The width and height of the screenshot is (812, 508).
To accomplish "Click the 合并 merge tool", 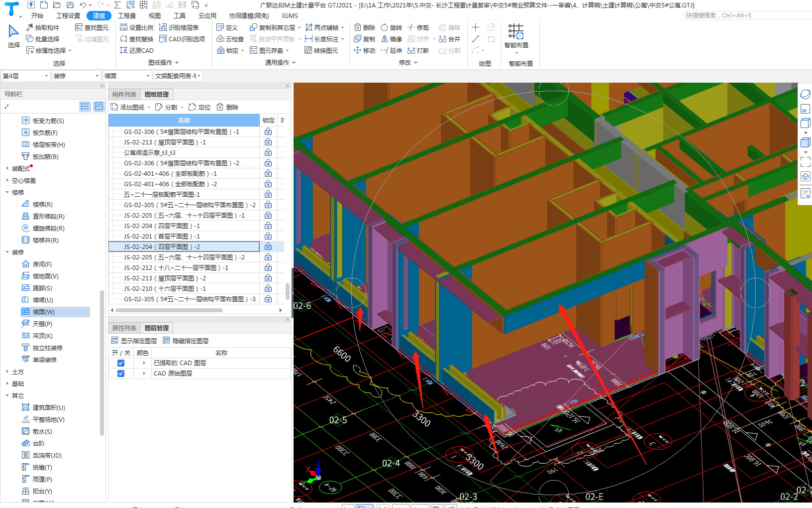I will pyautogui.click(x=449, y=39).
